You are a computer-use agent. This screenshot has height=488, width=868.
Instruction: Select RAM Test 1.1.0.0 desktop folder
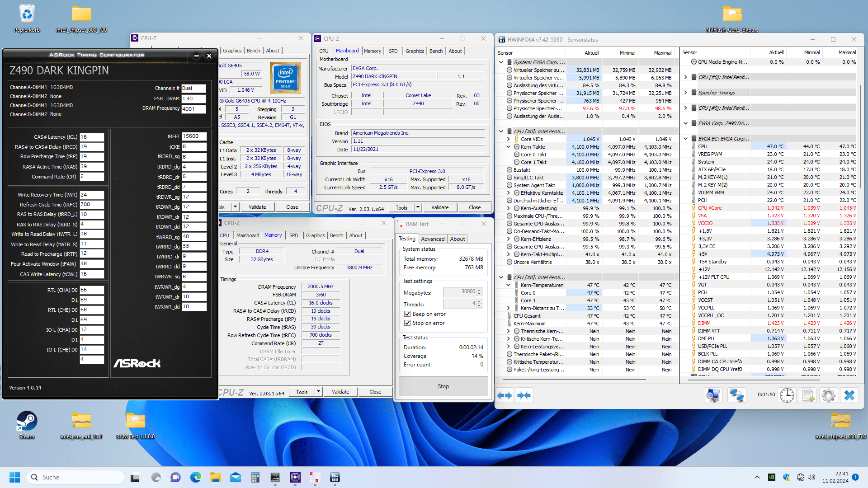[x=135, y=425]
